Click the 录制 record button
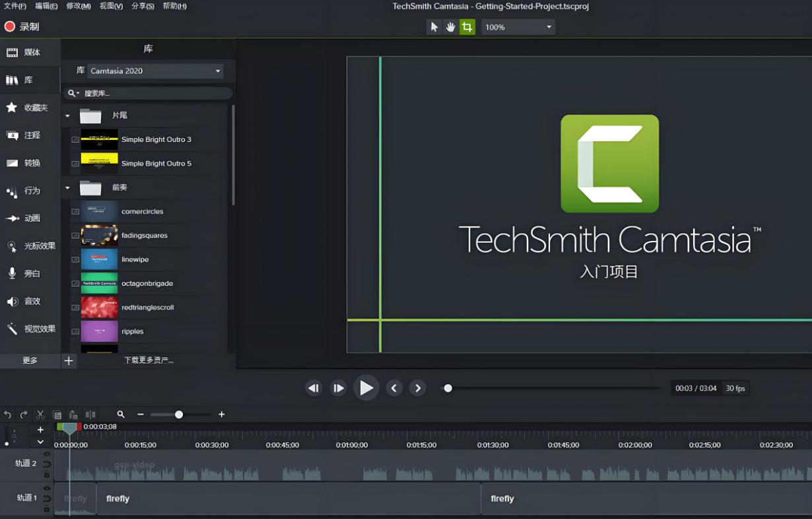Viewport: 812px width, 519px height. 22,26
